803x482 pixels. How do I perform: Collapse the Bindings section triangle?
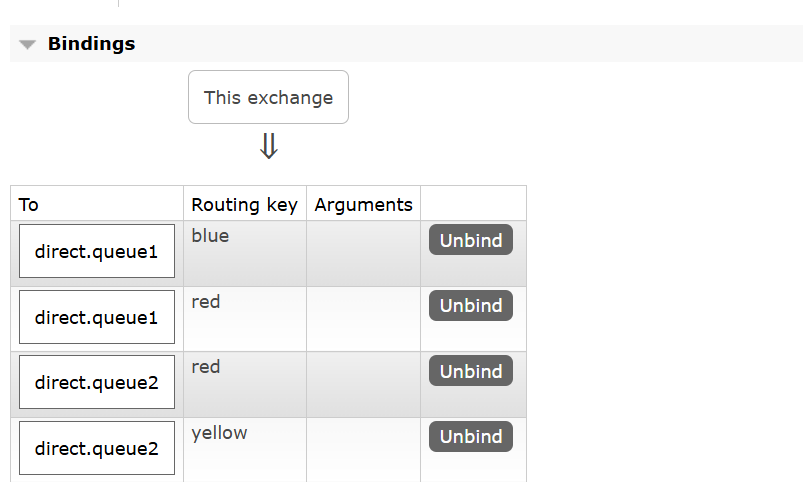pos(27,45)
